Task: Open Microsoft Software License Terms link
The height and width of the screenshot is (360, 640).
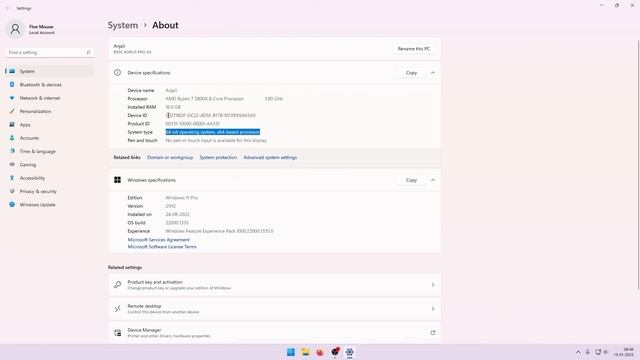Action: 162,247
